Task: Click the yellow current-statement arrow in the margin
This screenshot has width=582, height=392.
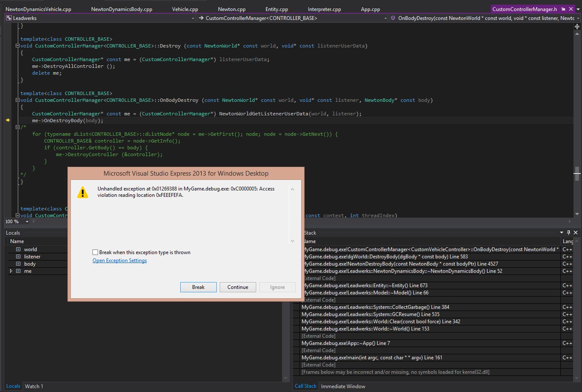Action: [8, 120]
